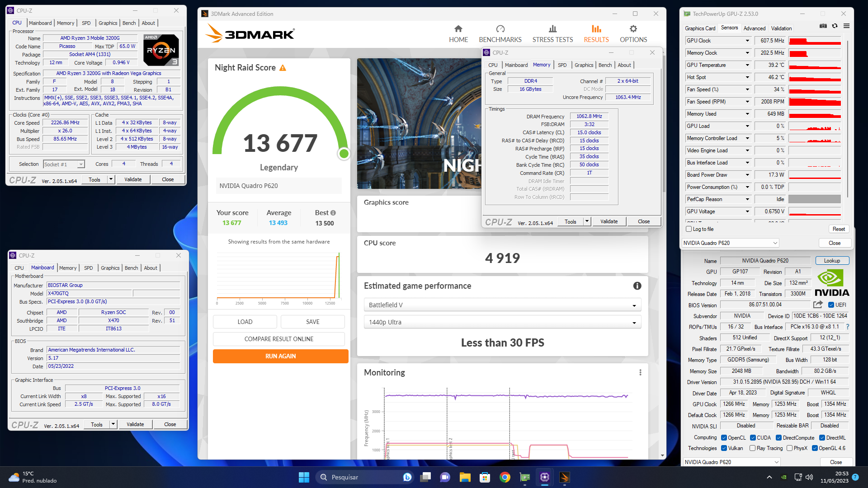
Task: Click Night Raid benchmark thumbnail image
Action: [419, 123]
